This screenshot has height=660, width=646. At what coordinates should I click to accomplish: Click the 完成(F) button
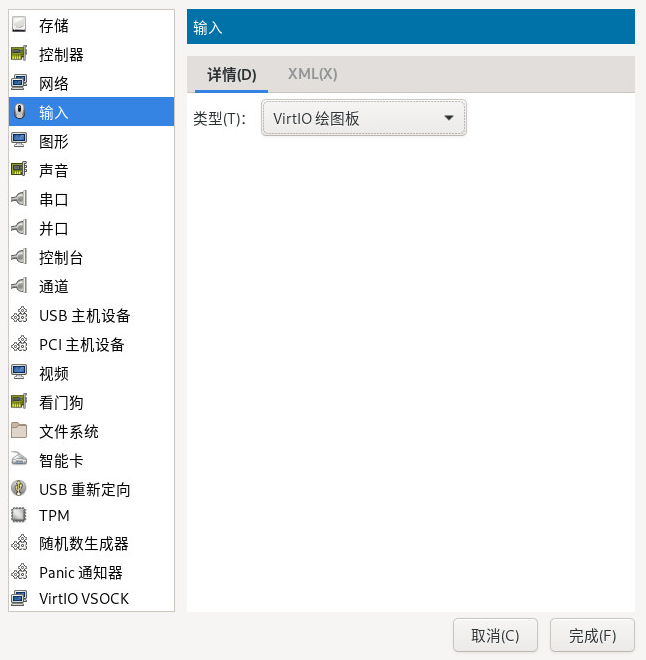click(x=592, y=635)
